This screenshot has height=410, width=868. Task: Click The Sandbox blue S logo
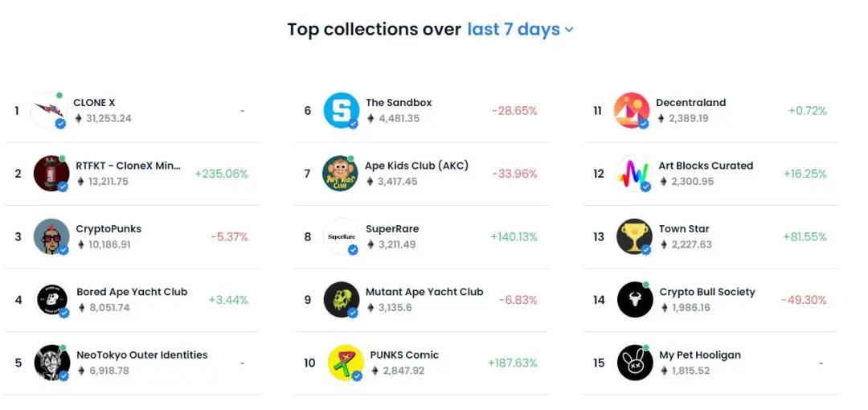click(341, 110)
